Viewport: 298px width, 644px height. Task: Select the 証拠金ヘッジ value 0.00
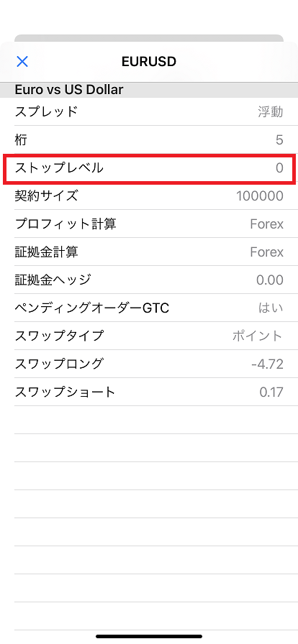coord(270,280)
